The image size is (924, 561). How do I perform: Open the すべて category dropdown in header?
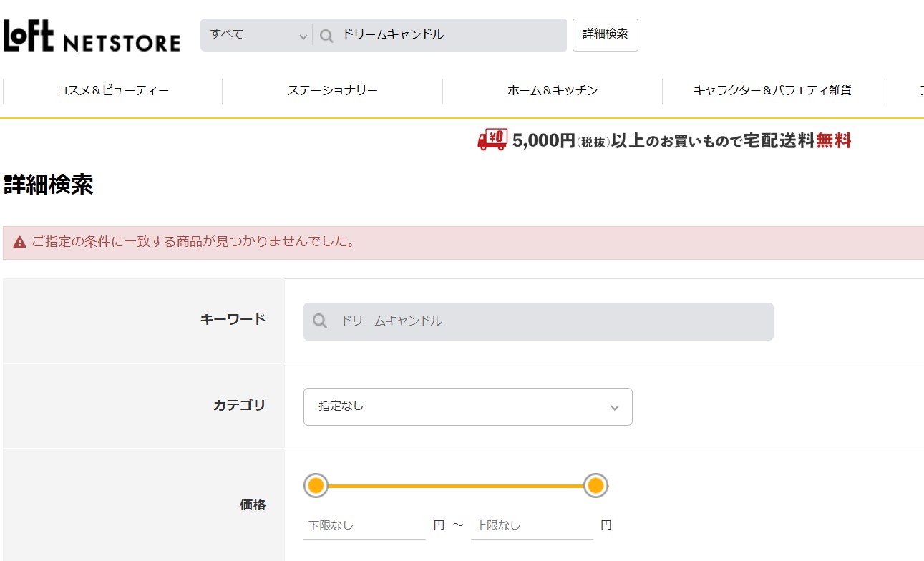coord(258,35)
